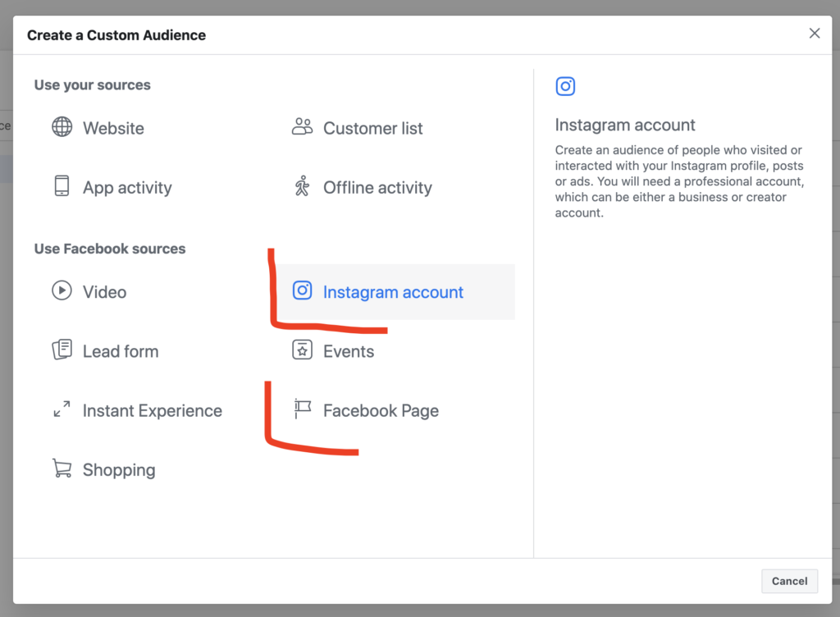The width and height of the screenshot is (840, 617).
Task: Click the Facebook Page flag icon
Action: [302, 409]
